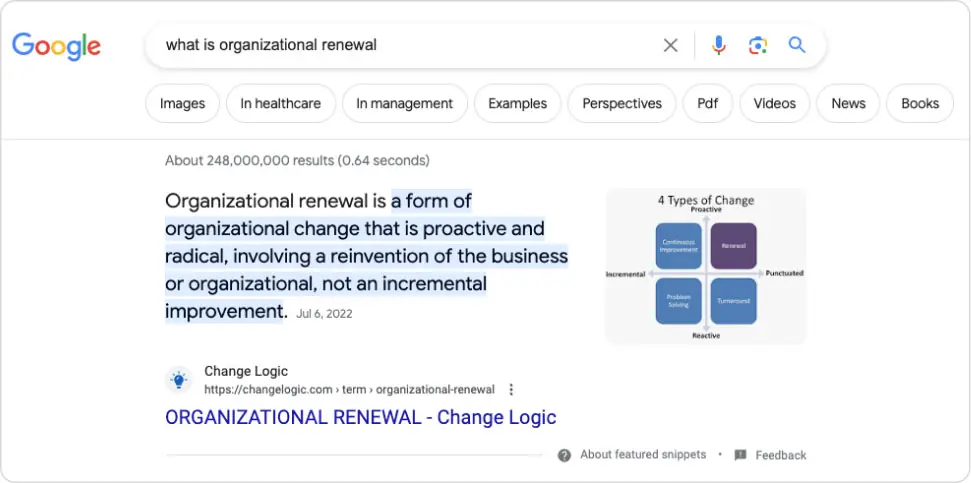971x483 pixels.
Task: Click the About 248,000,000 results text
Action: (x=297, y=161)
